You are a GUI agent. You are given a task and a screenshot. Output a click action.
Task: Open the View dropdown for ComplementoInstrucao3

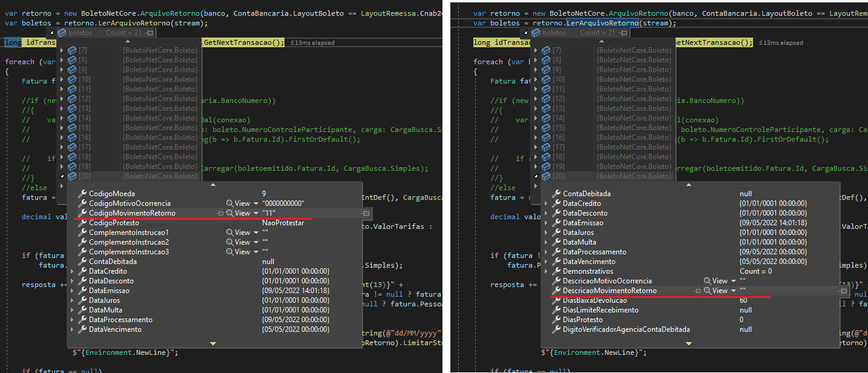click(255, 251)
